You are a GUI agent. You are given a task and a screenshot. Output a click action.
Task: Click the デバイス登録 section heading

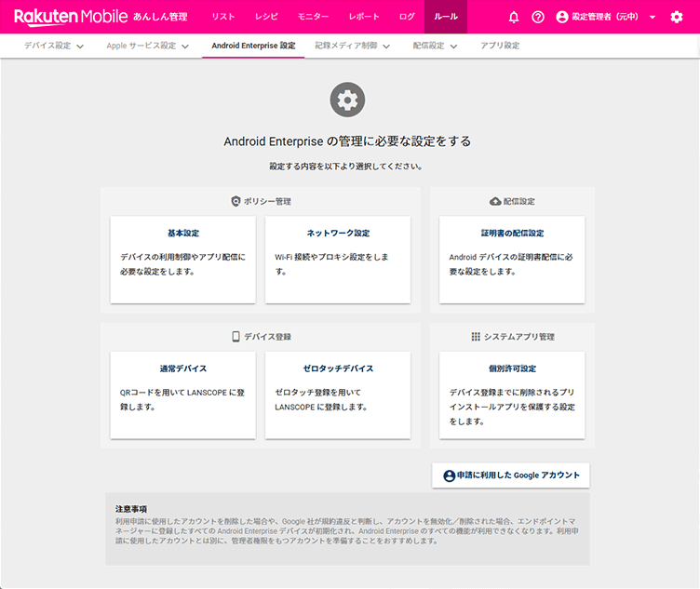[x=267, y=337]
